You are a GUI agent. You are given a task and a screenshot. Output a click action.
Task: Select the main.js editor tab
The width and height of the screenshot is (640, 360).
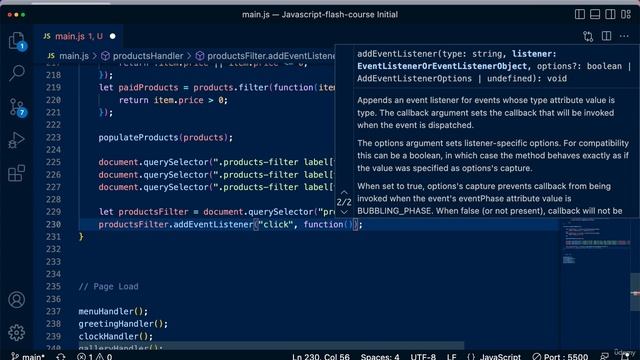[x=77, y=36]
